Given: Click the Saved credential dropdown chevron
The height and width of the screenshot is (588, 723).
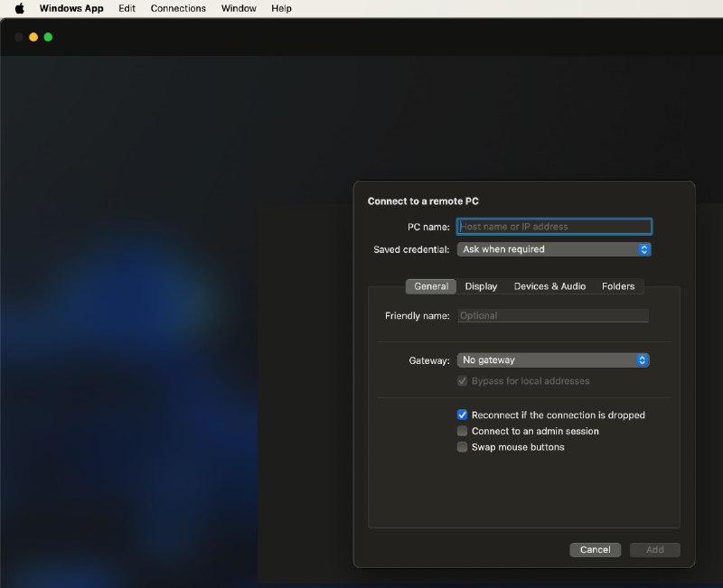Looking at the screenshot, I should tap(644, 249).
